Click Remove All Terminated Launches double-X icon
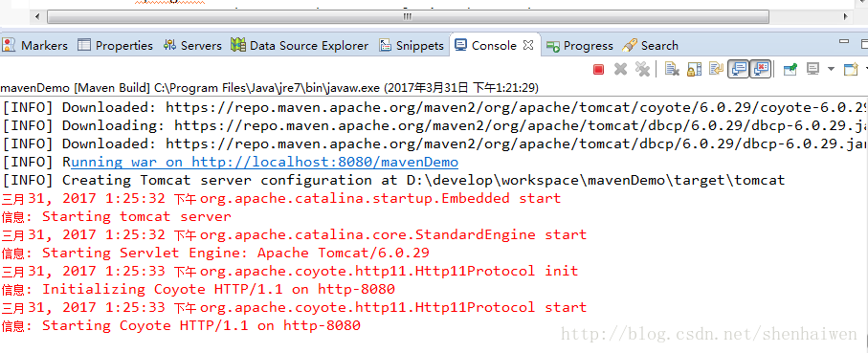The height and width of the screenshot is (353, 868). tap(642, 69)
